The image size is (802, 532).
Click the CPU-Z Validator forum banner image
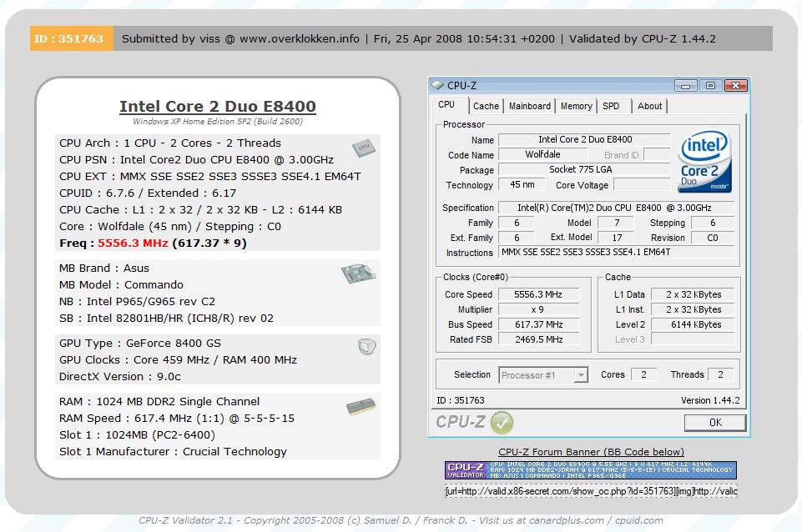pos(591,470)
